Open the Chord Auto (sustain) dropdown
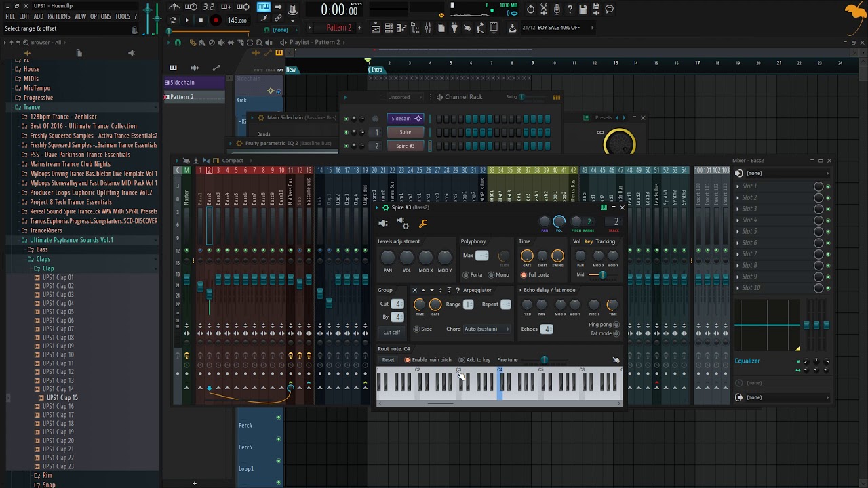 (486, 329)
